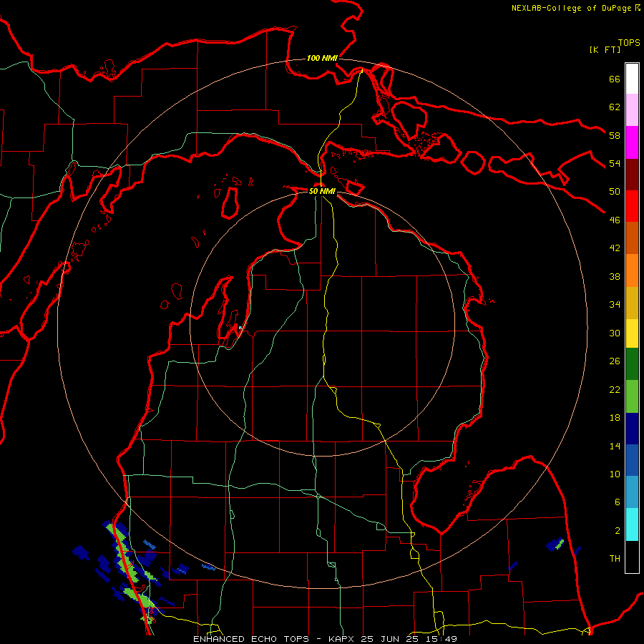Click the 22 legend value

615,389
